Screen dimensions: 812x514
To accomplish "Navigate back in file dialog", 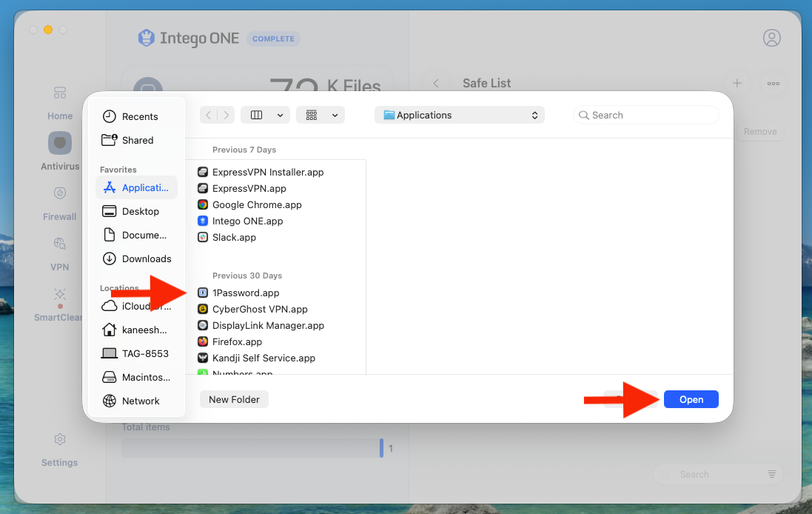I will coord(208,115).
